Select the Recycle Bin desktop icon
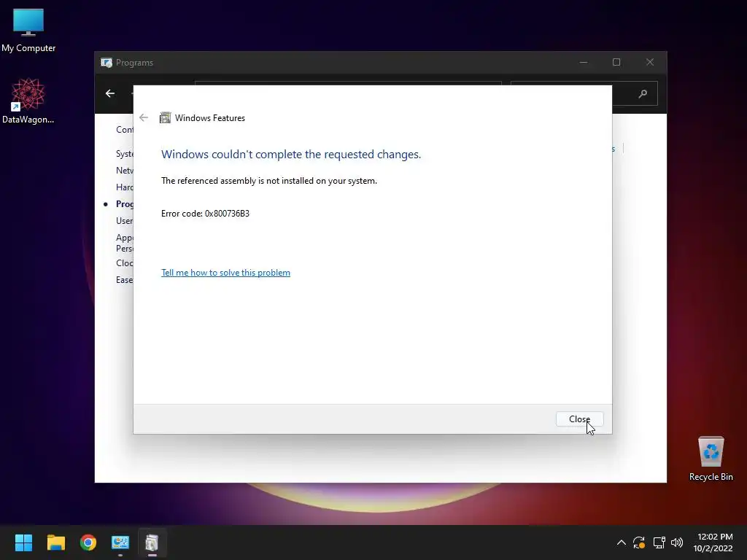Screen dimensions: 747x560 711,459
